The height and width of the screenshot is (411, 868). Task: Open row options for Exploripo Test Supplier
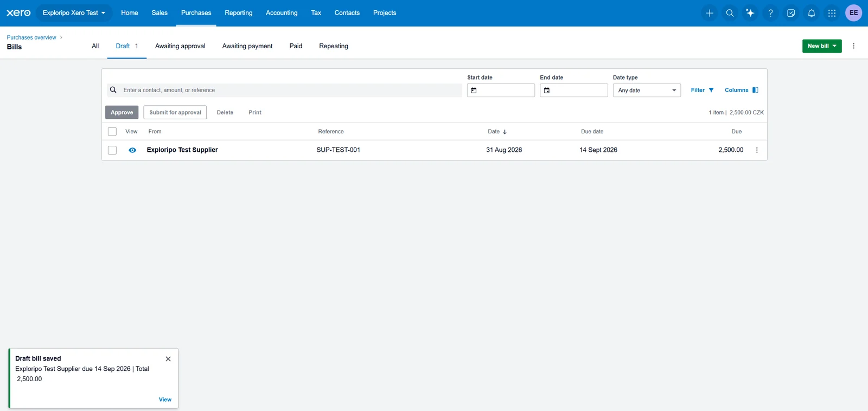coord(757,150)
